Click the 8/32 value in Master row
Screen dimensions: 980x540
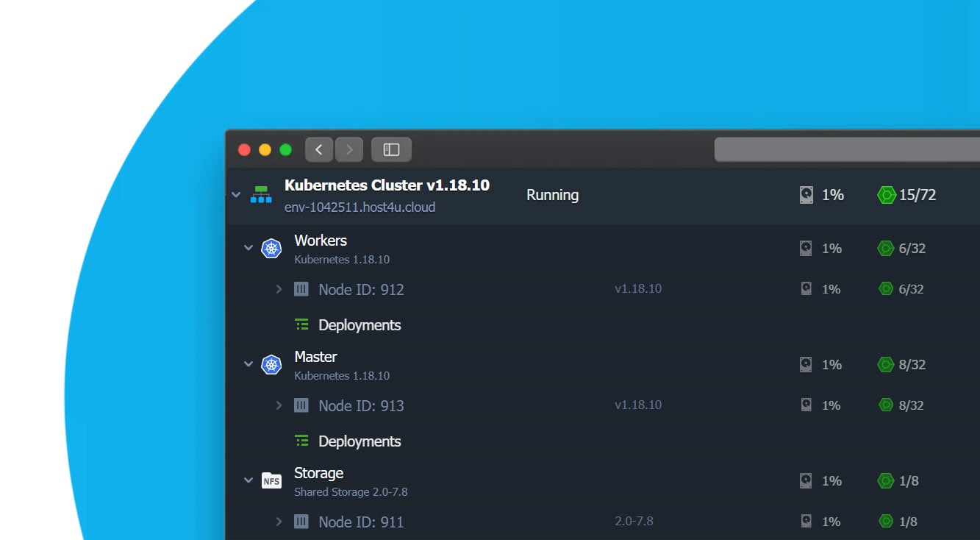pos(912,364)
